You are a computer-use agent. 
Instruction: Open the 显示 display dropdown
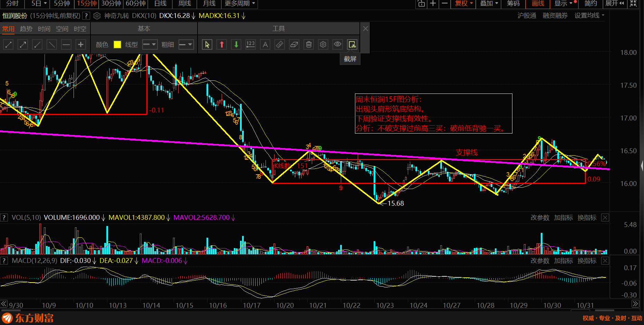[x=564, y=4]
